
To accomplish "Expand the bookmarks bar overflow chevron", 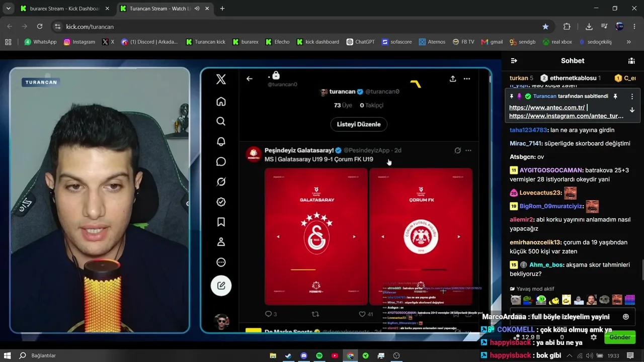I will (x=628, y=42).
